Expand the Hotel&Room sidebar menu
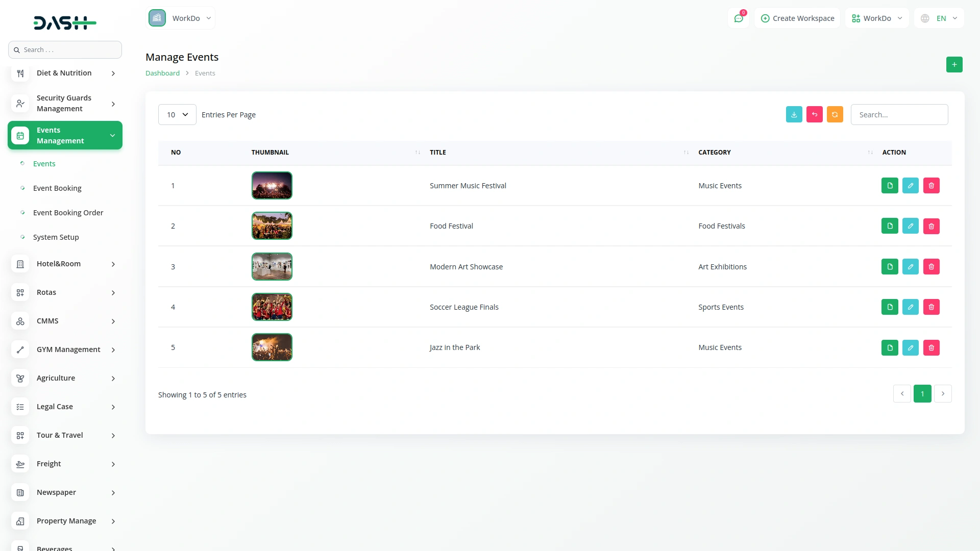Screen dimensions: 980x551 coord(65,264)
